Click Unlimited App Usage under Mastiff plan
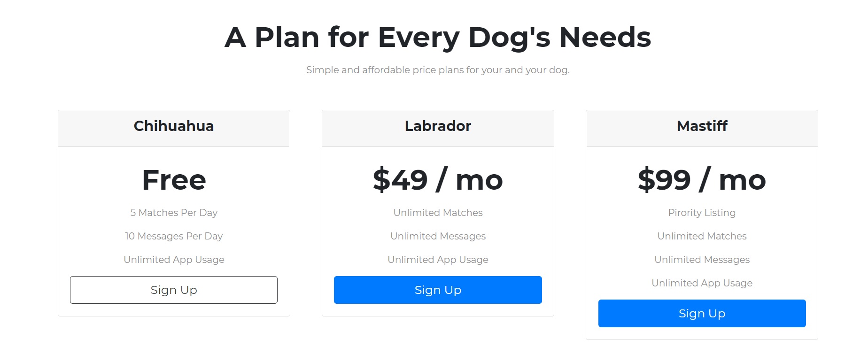This screenshot has width=868, height=362. point(701,283)
